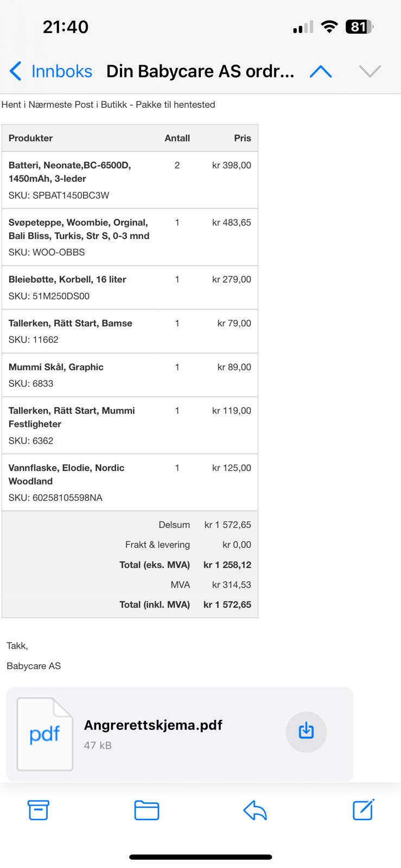This screenshot has width=401, height=868.
Task: Tap the clock in status bar
Action: click(x=66, y=27)
